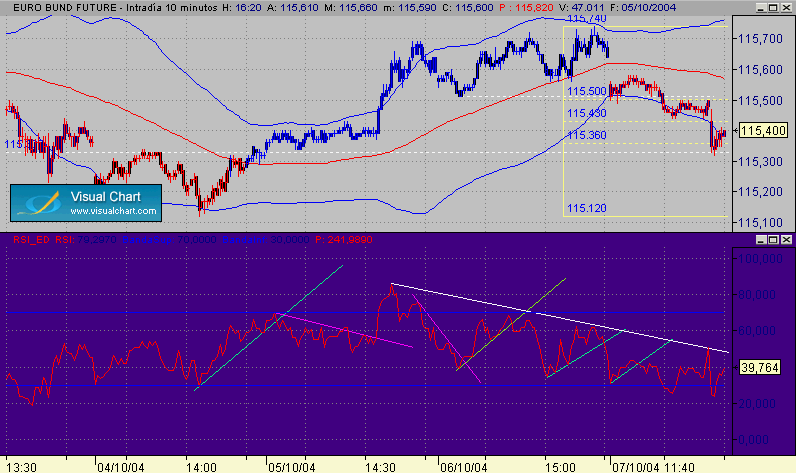
Task: Minimize the RSI_ED indicator panel
Action: coord(760,240)
